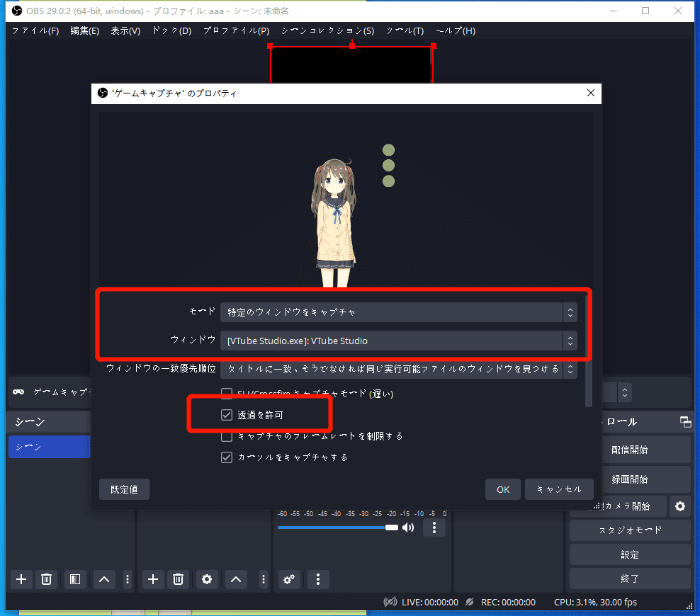Click the stepper behind the dialog's right edge

[625, 392]
